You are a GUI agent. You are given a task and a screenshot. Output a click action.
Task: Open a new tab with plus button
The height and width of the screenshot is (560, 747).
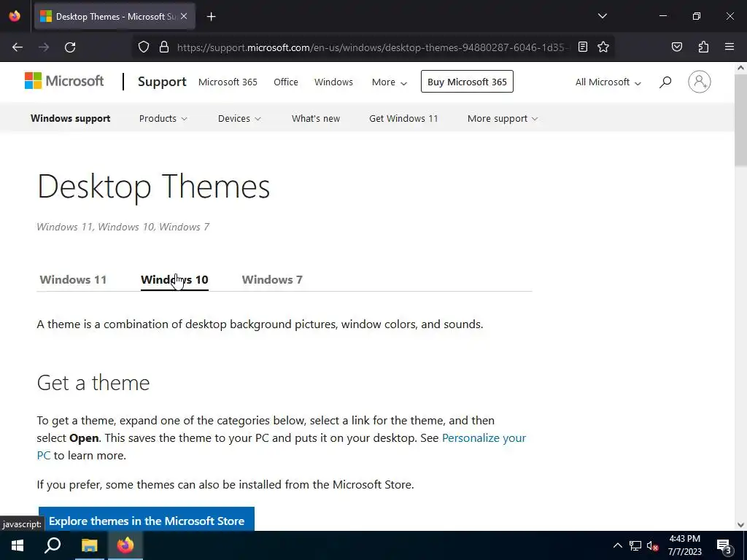click(211, 17)
